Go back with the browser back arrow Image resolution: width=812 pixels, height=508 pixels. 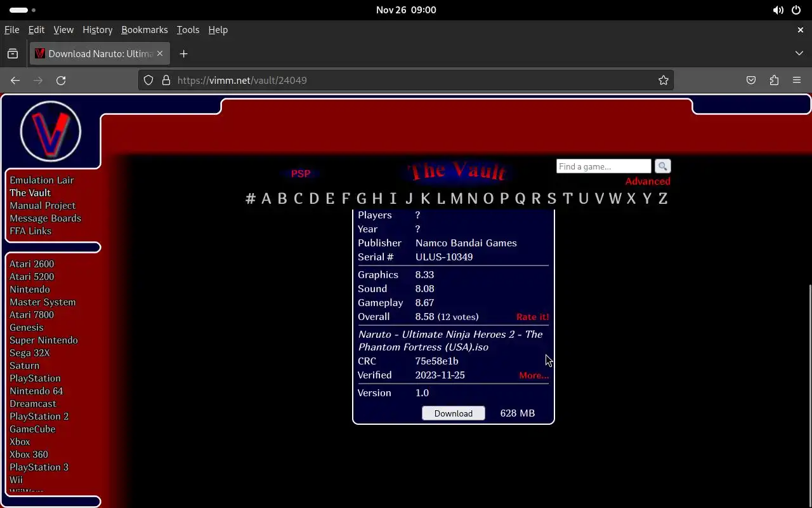tap(15, 80)
